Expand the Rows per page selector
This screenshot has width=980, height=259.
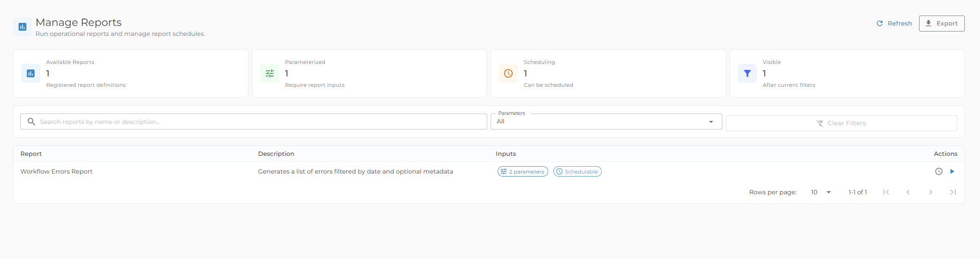tap(821, 192)
